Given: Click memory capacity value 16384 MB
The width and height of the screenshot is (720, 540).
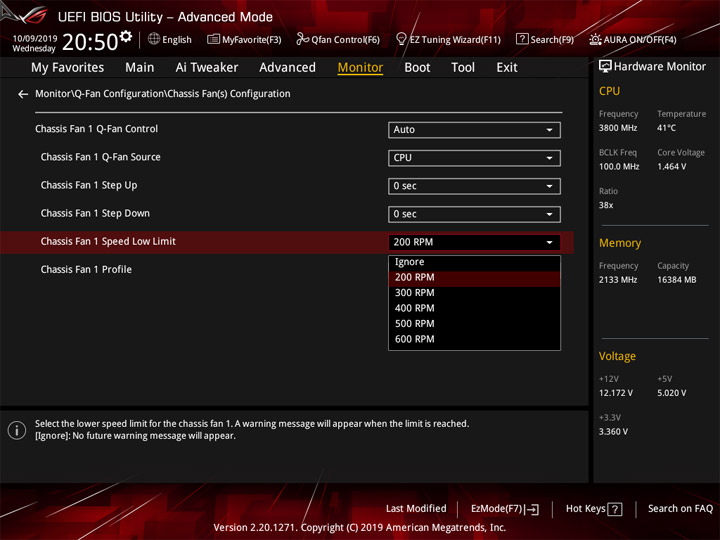Looking at the screenshot, I should coord(677,280).
